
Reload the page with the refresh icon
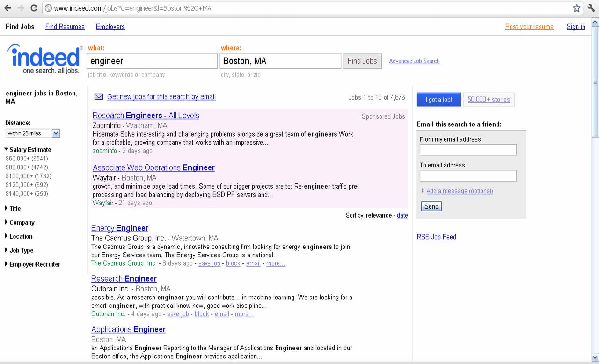(x=34, y=8)
